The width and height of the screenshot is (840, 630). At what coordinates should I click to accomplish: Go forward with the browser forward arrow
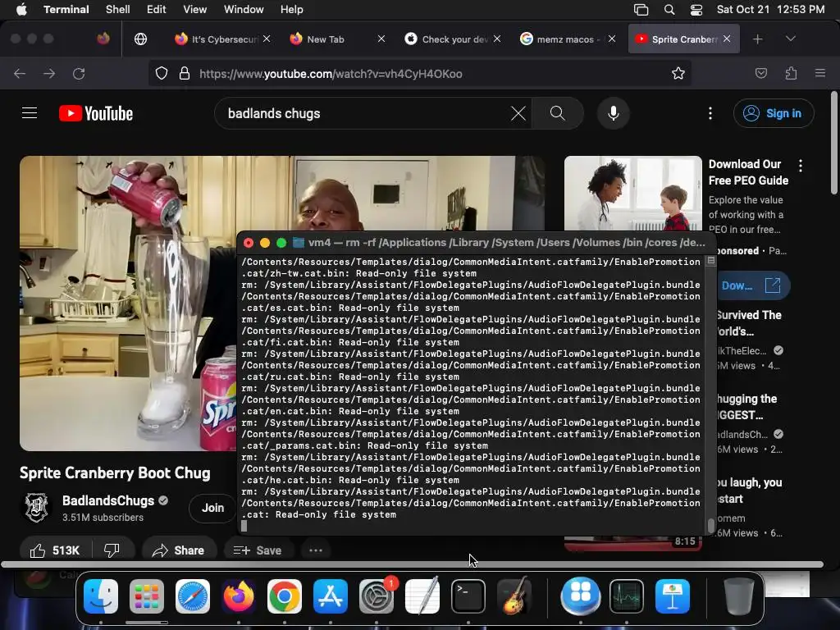[49, 73]
